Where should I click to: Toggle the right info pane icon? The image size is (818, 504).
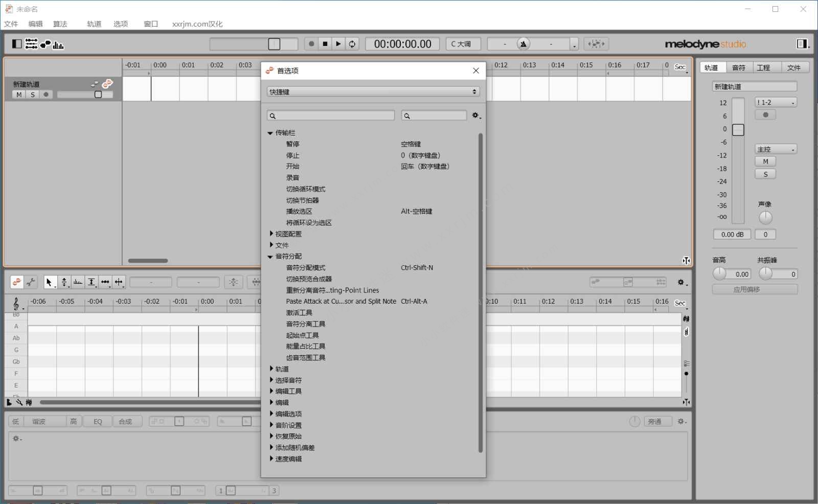(x=802, y=44)
